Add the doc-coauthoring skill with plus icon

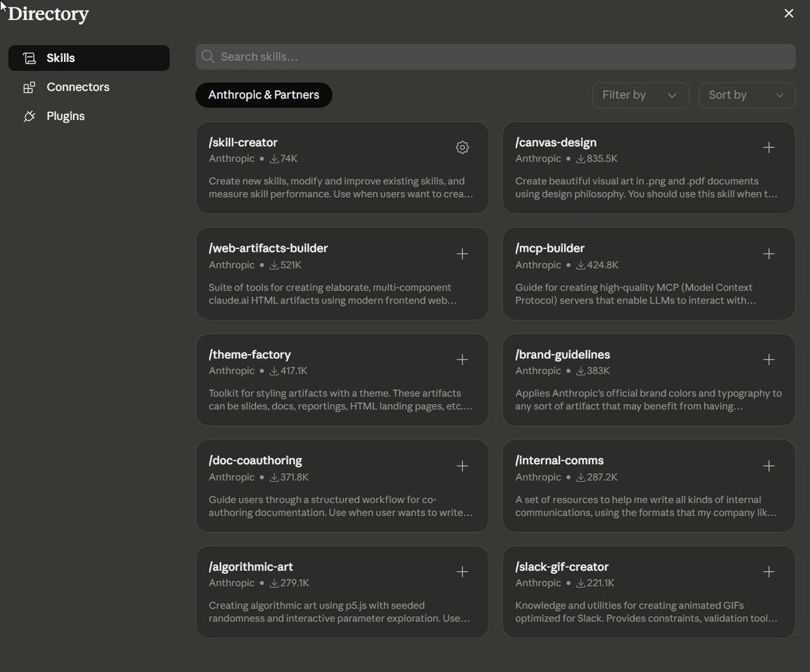point(462,466)
